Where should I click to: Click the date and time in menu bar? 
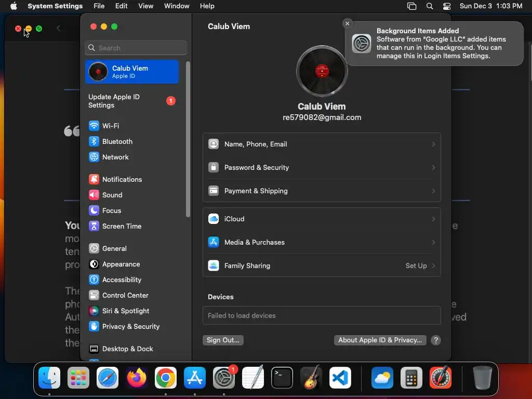(490, 6)
